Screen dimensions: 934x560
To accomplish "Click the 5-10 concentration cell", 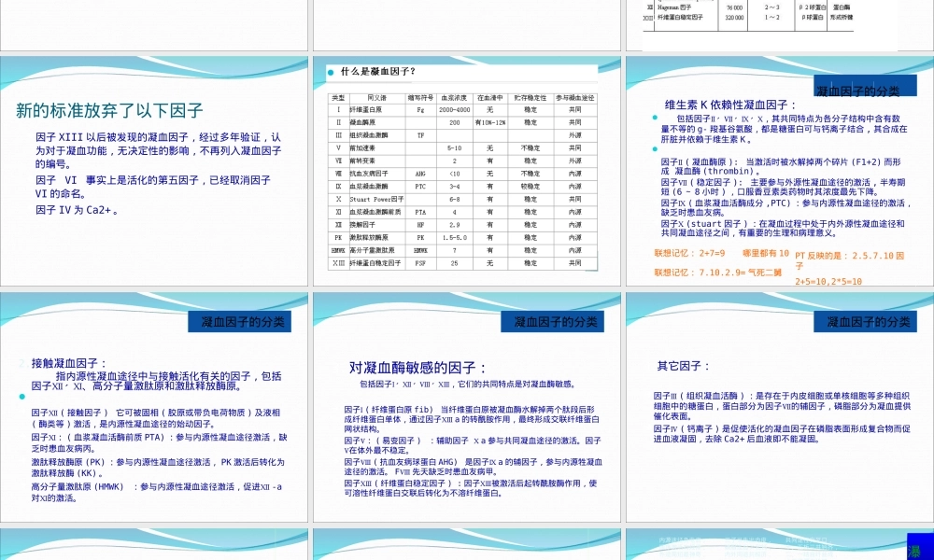I will pos(455,148).
